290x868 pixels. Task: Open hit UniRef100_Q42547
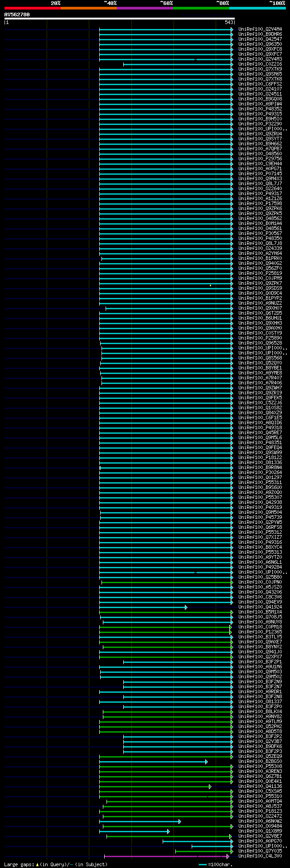pos(260,39)
